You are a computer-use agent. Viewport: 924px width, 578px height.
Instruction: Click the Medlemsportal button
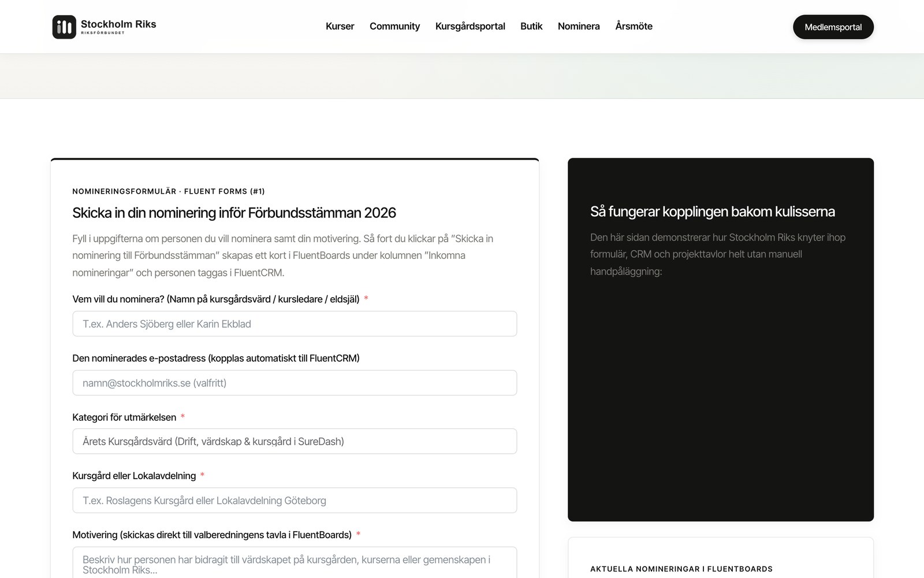(x=833, y=27)
